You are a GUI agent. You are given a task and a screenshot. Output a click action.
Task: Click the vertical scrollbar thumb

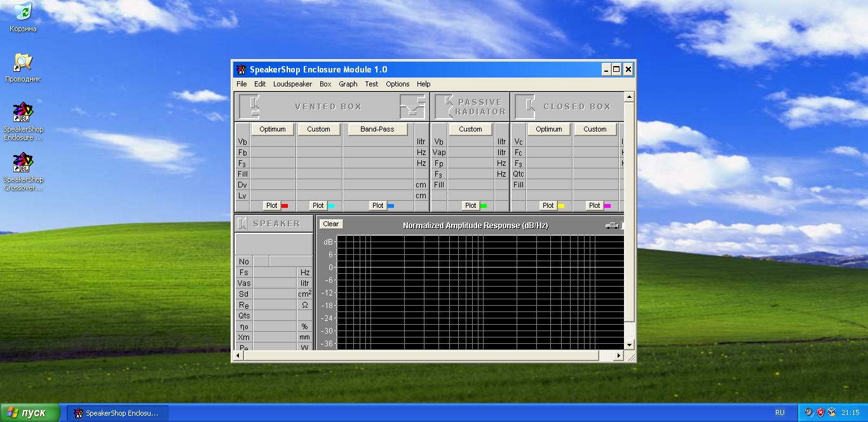(x=629, y=212)
